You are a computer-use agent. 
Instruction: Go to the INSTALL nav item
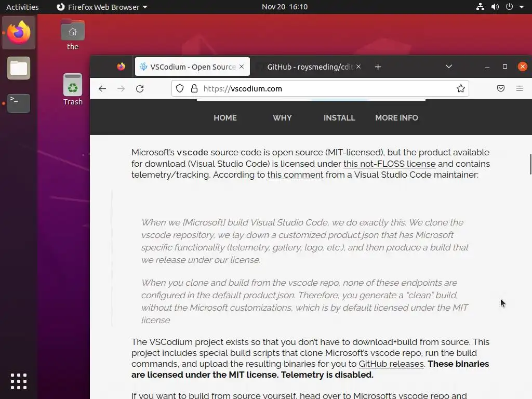click(339, 118)
